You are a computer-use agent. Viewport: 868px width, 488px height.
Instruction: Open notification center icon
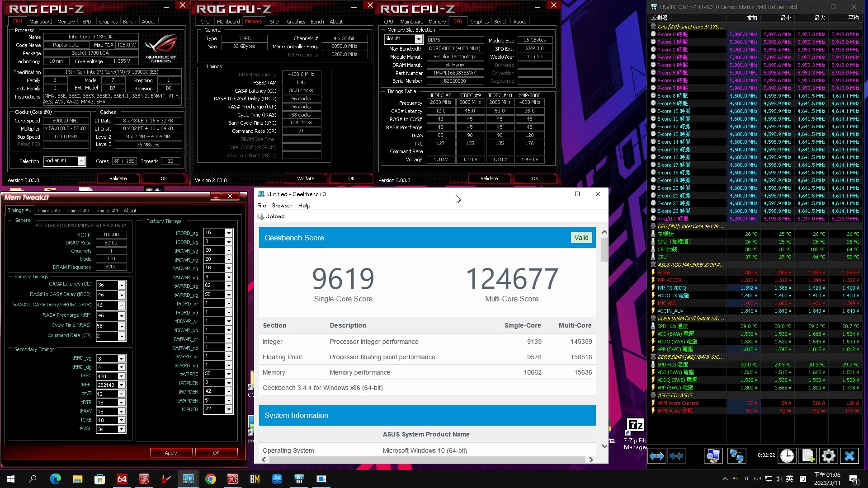pyautogui.click(x=854, y=479)
